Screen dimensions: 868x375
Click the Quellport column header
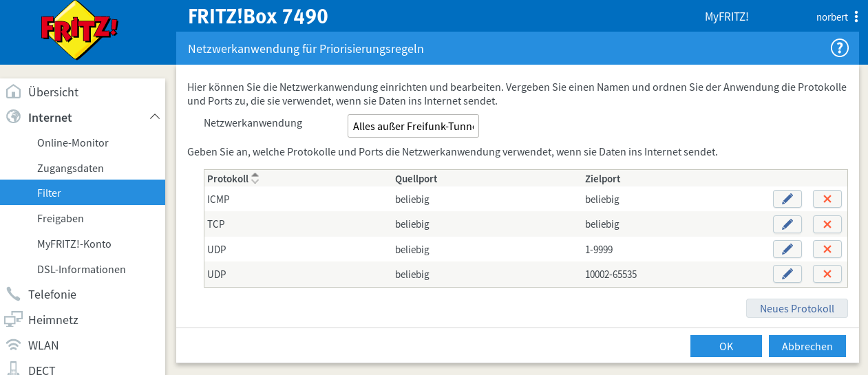416,178
